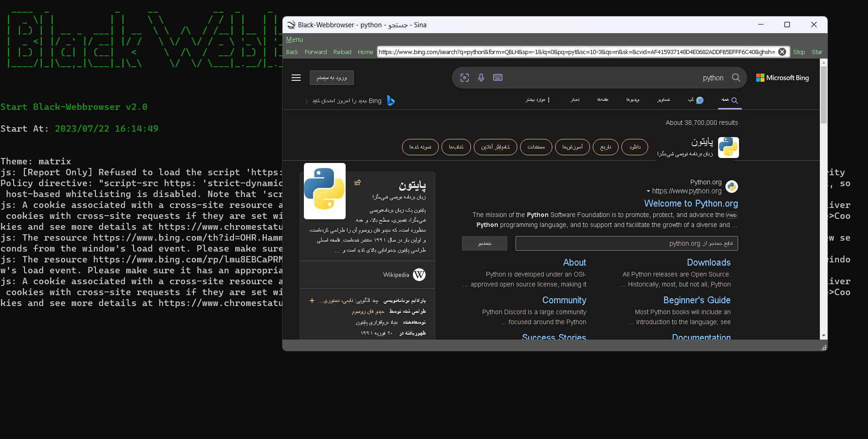Click the Bing search box containing python
868x439 pixels.
coord(599,78)
